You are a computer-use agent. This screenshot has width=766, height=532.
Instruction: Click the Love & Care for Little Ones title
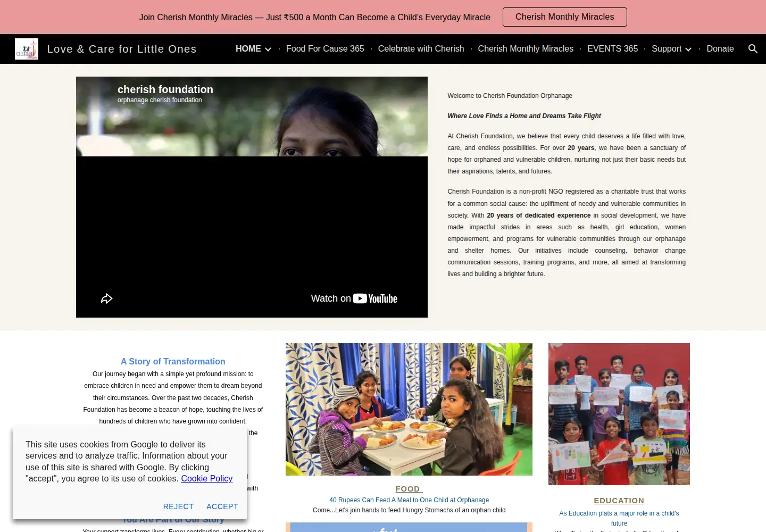[x=122, y=49]
